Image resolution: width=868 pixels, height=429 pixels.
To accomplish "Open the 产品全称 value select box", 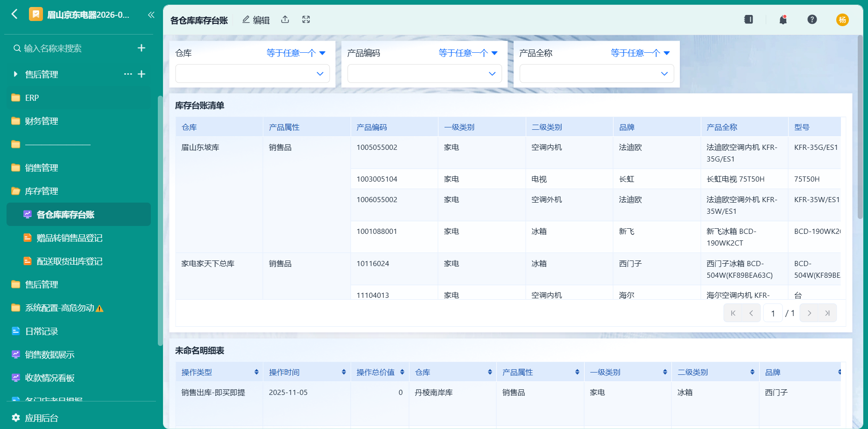I will (597, 74).
